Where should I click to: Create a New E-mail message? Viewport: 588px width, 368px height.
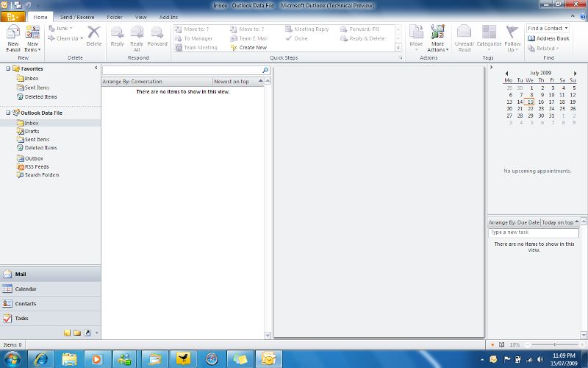point(13,38)
